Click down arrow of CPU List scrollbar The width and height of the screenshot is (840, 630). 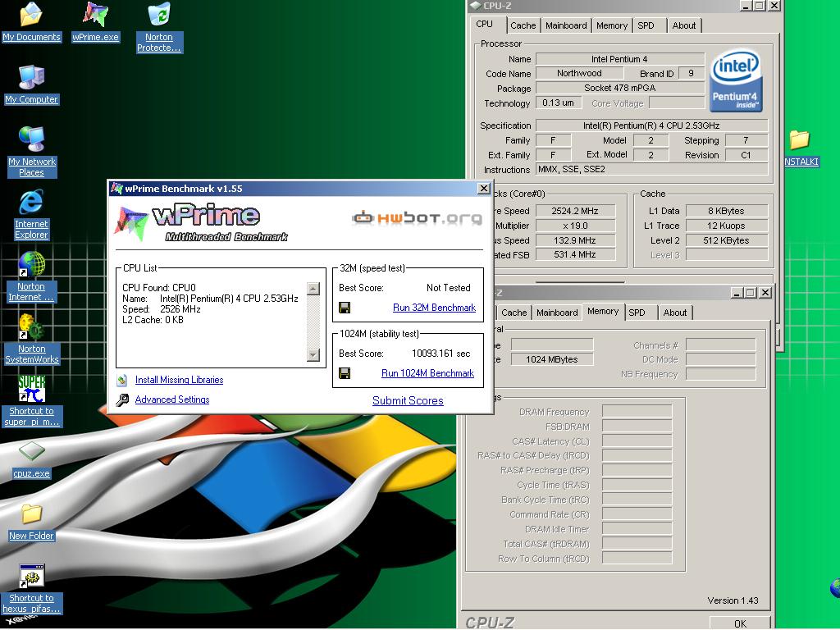point(313,354)
